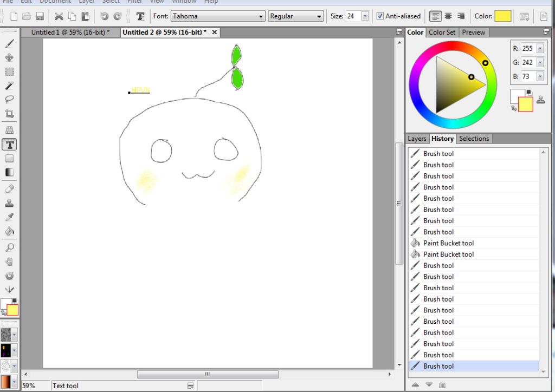Screen dimensions: 555x392
Task: Click the Copy icon in the toolbar
Action: [72, 16]
